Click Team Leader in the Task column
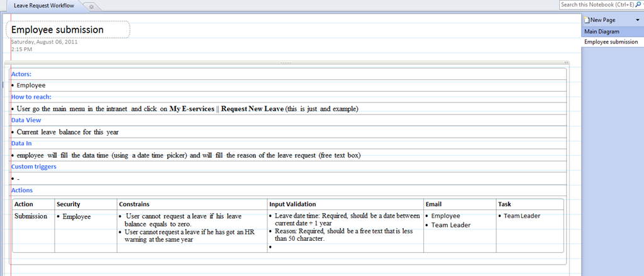 coord(522,216)
